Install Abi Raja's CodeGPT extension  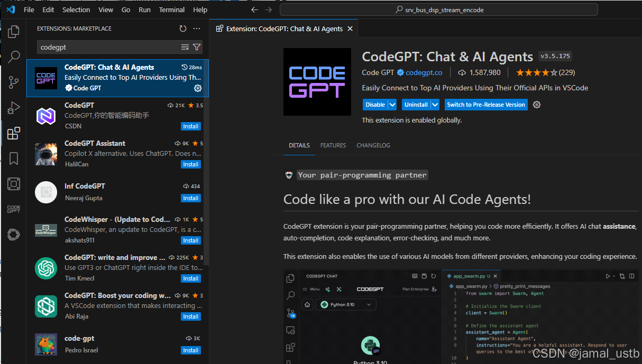(190, 316)
